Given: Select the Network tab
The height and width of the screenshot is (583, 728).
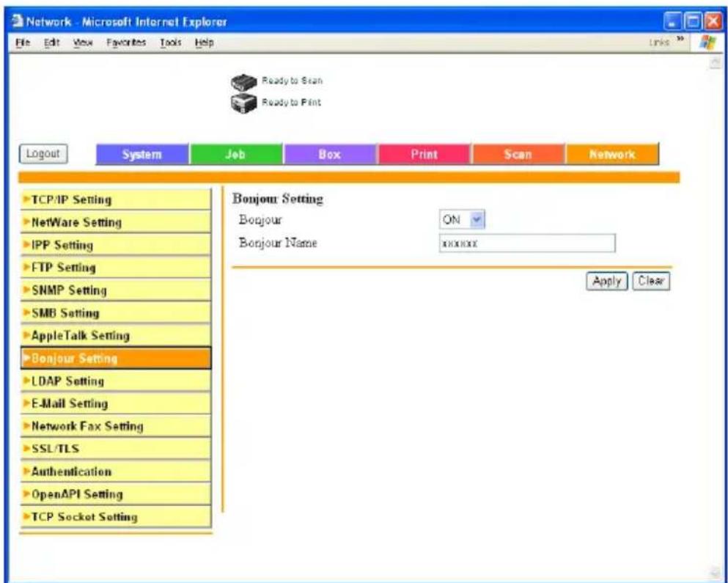Looking at the screenshot, I should pos(612,154).
